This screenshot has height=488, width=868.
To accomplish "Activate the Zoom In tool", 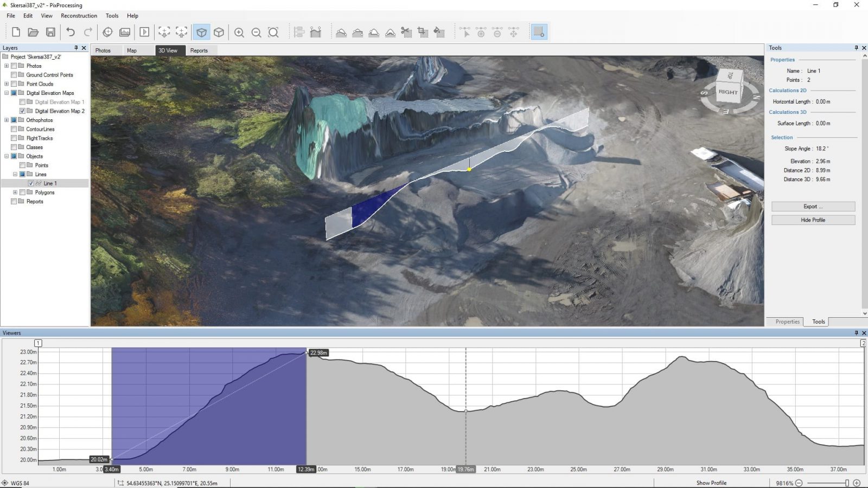I will (x=239, y=32).
